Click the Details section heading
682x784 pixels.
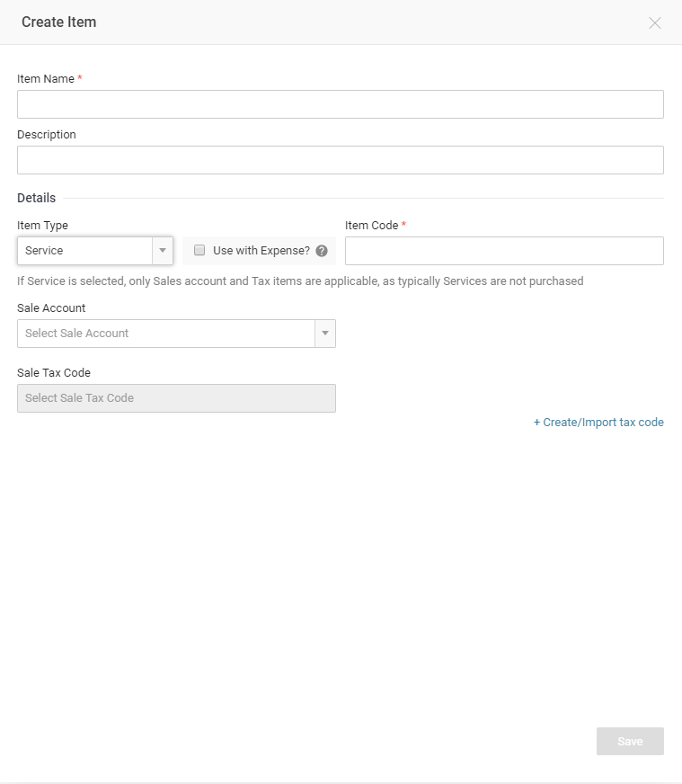(36, 198)
